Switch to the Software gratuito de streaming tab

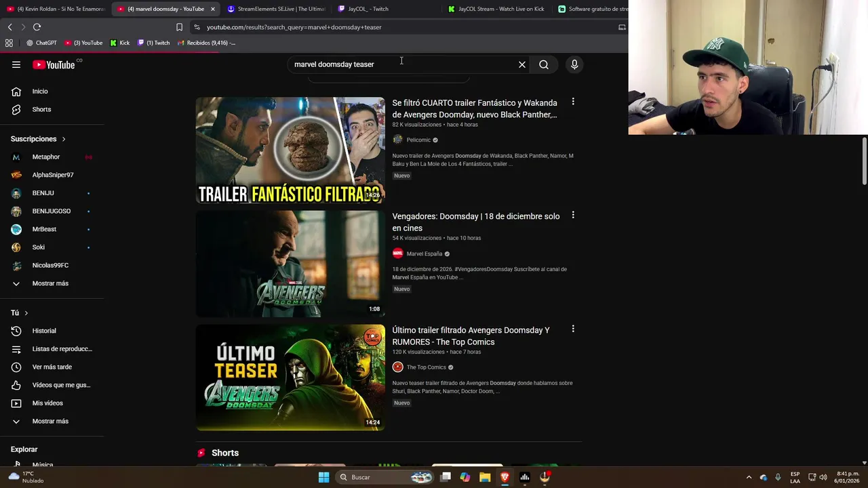(x=591, y=9)
